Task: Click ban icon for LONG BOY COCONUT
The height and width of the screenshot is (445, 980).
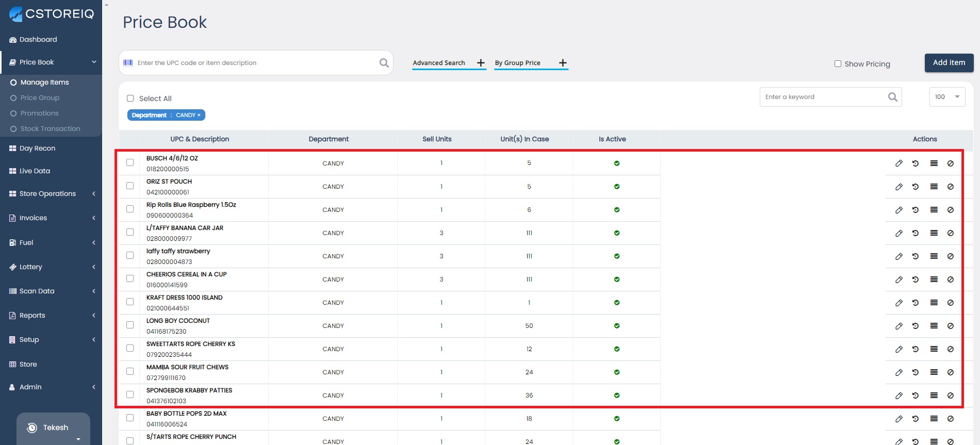Action: (951, 326)
